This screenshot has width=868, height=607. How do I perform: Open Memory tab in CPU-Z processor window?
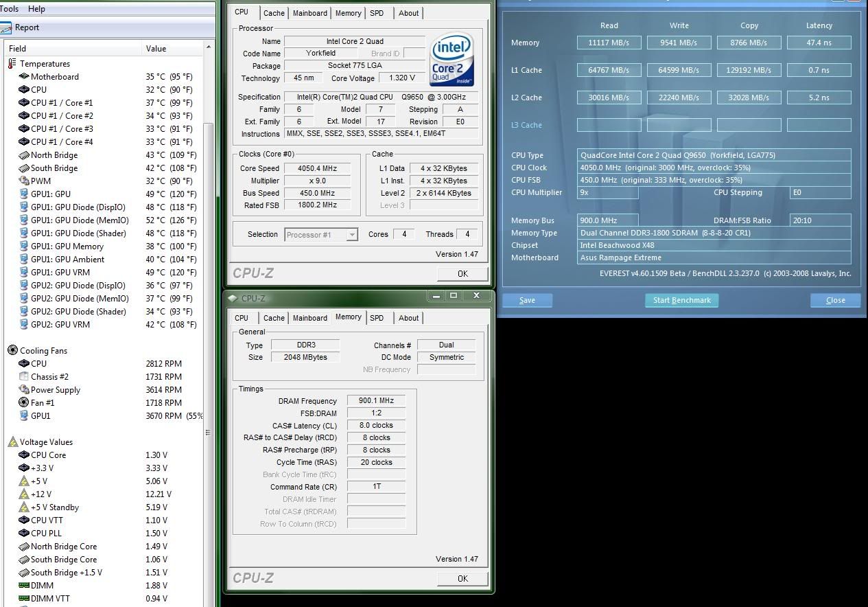point(349,13)
